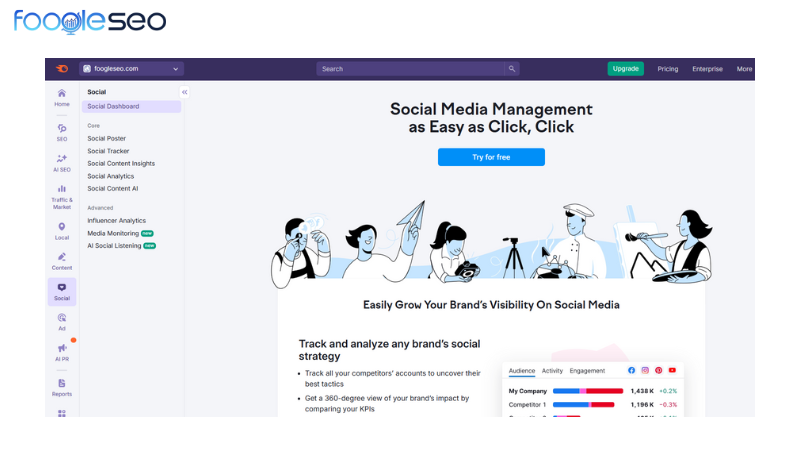Click the Try for free button
The height and width of the screenshot is (450, 800).
[x=491, y=157]
